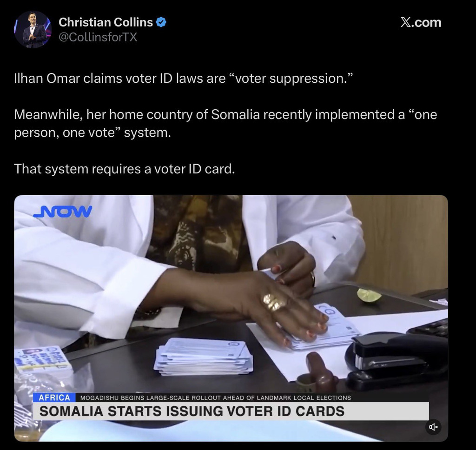Click the lime slice on the desk
The image size is (476, 450).
tap(369, 296)
